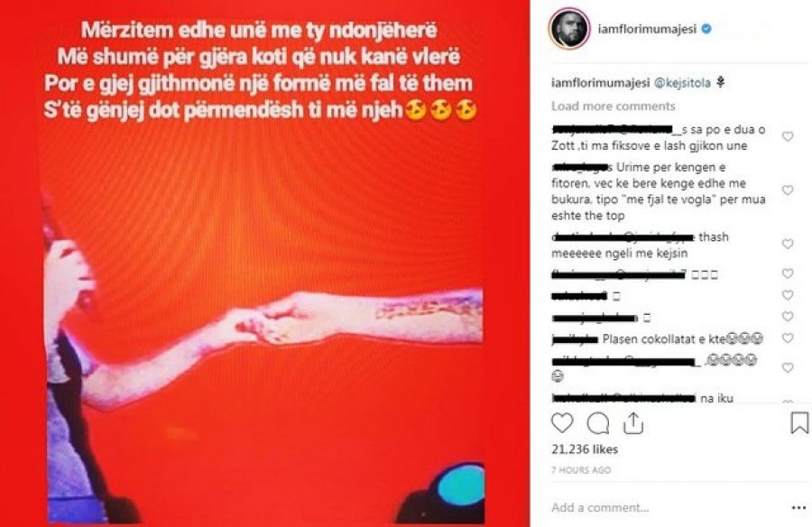Open the 7 HOURS AGO timestamp link
812x527 pixels.
click(x=581, y=470)
